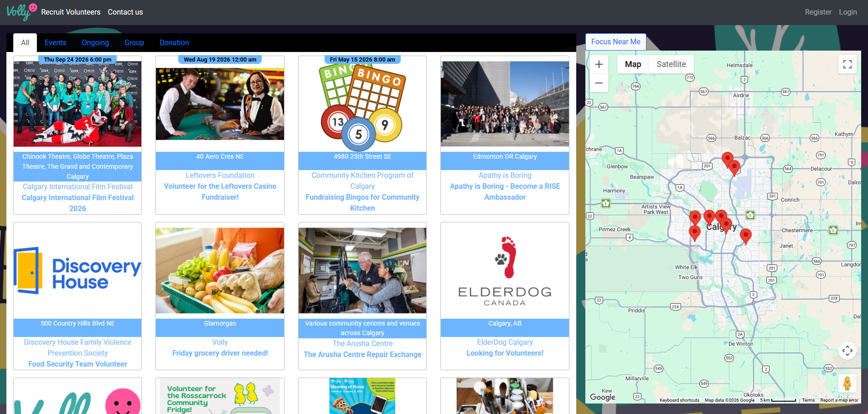Open the map camera controls
The image size is (868, 414).
click(847, 351)
